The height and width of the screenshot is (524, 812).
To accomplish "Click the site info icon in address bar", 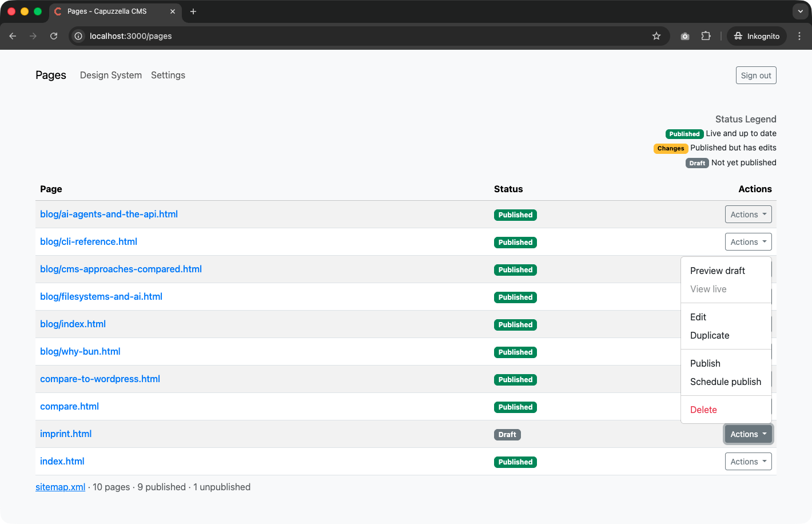I will [x=77, y=35].
